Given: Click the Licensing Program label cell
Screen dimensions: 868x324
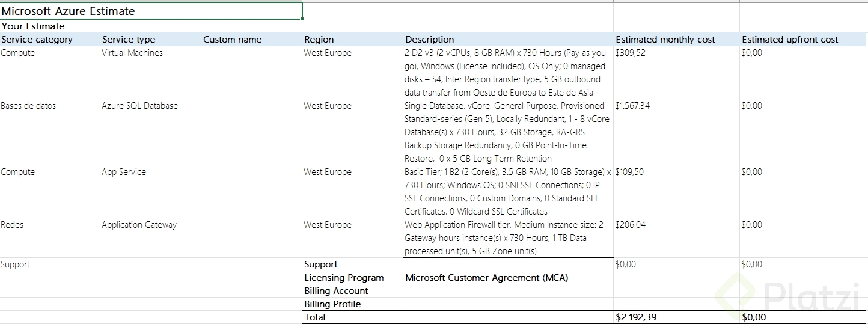Looking at the screenshot, I should coord(344,278).
